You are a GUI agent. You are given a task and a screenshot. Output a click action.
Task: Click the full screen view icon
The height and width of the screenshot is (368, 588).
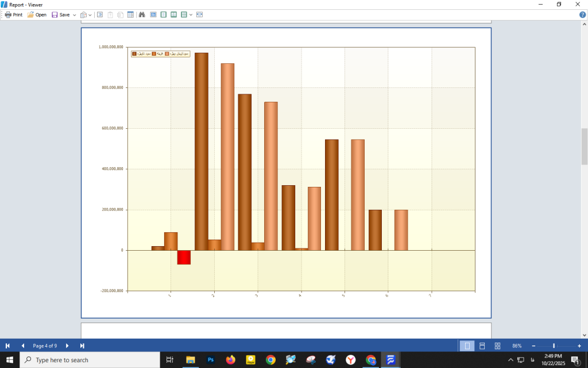coord(153,14)
